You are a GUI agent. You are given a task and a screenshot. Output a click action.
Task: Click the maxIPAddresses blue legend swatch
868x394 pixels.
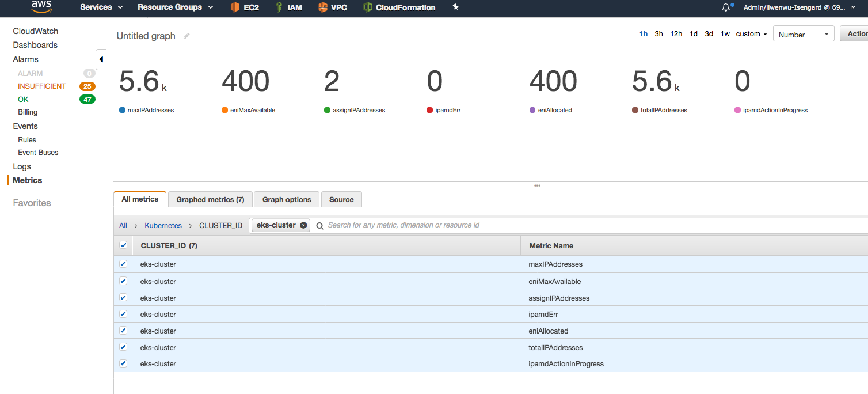pyautogui.click(x=122, y=110)
